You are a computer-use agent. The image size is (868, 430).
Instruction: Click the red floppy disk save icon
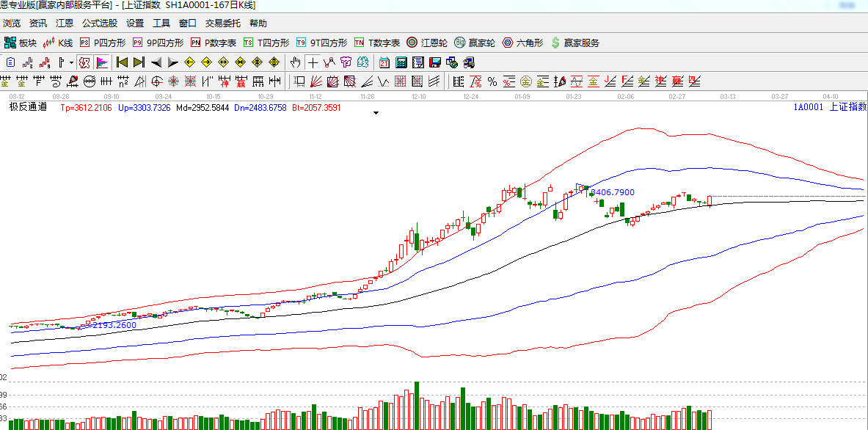point(434,62)
